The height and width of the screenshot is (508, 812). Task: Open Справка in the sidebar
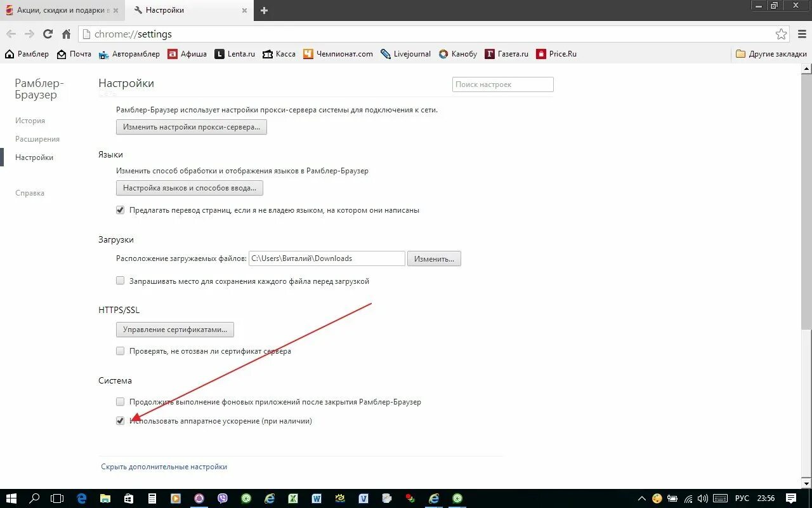30,193
